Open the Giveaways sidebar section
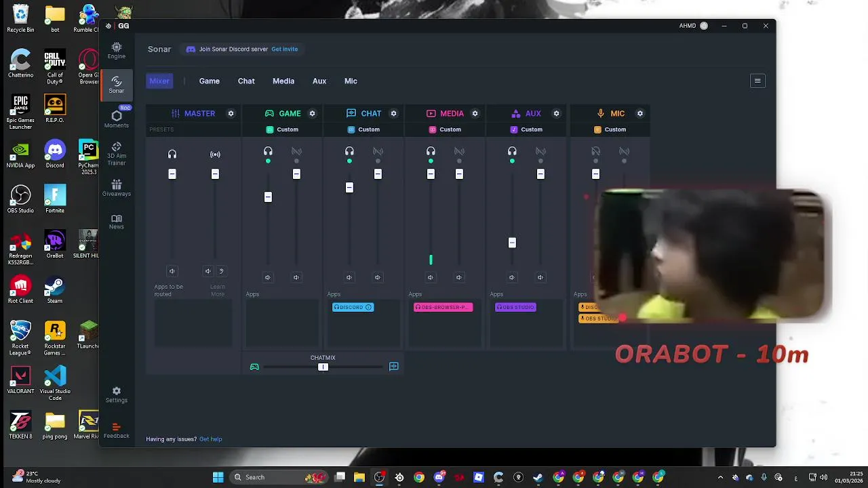This screenshot has width=868, height=488. pos(116,188)
